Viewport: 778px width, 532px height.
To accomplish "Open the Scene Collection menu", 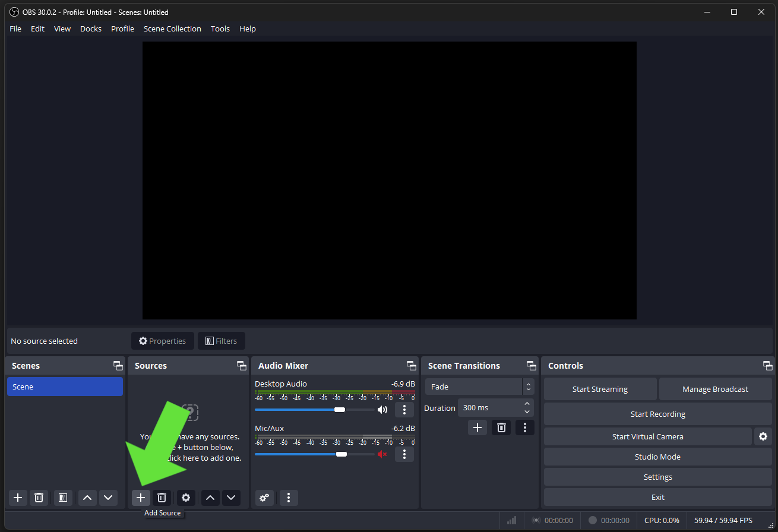I will 172,28.
